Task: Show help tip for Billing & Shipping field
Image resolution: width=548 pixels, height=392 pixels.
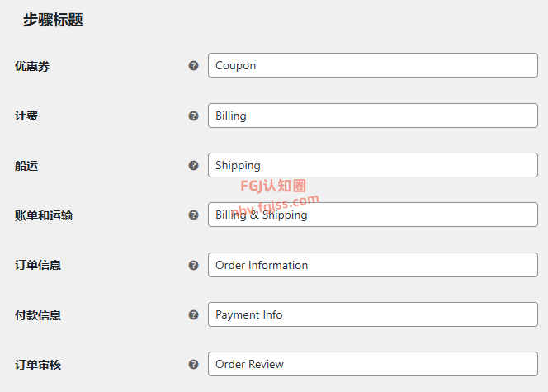Action: [193, 215]
